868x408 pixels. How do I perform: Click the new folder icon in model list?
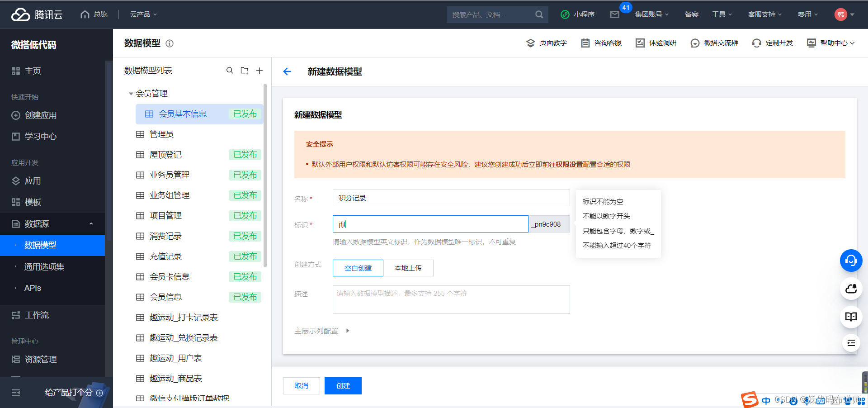pos(245,71)
